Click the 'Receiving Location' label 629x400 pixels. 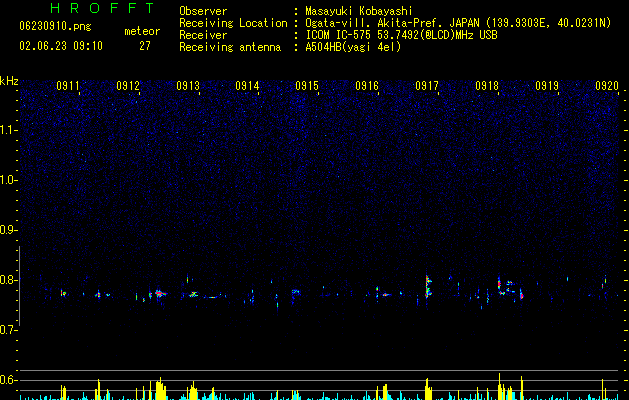tap(233, 23)
